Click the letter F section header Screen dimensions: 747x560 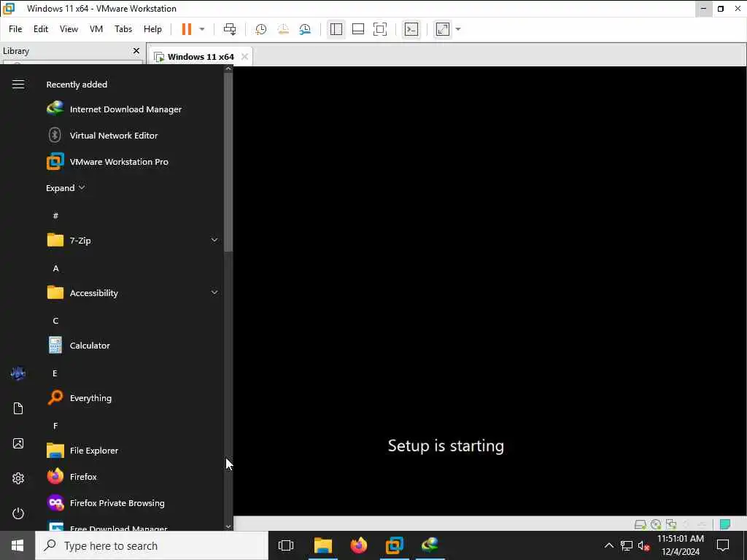click(x=55, y=425)
